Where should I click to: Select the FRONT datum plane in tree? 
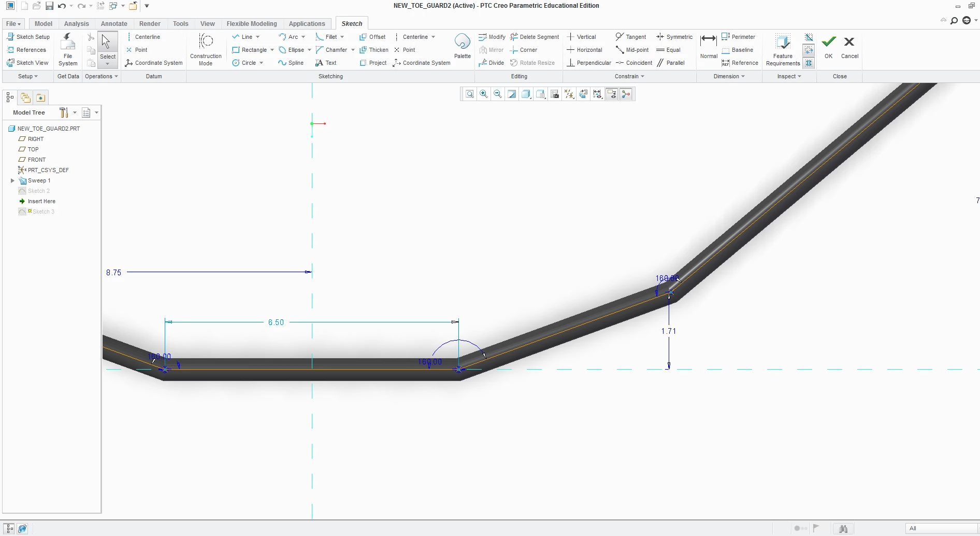click(x=32, y=160)
